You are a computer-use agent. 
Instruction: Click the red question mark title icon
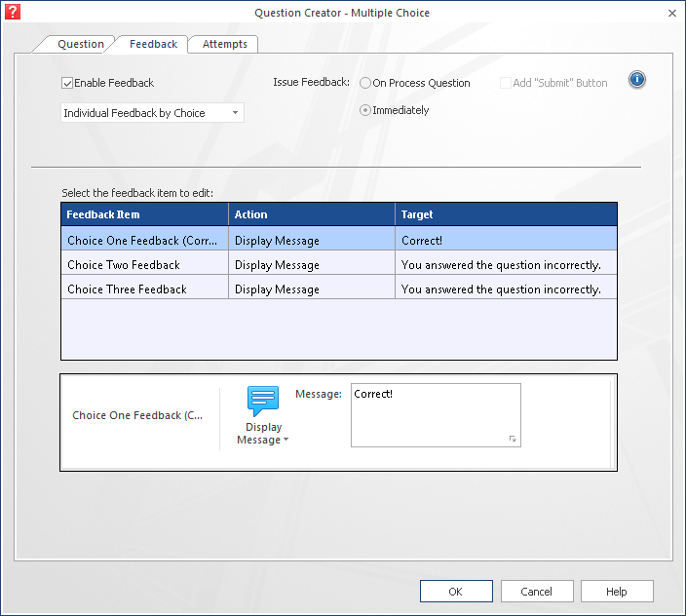click(13, 12)
